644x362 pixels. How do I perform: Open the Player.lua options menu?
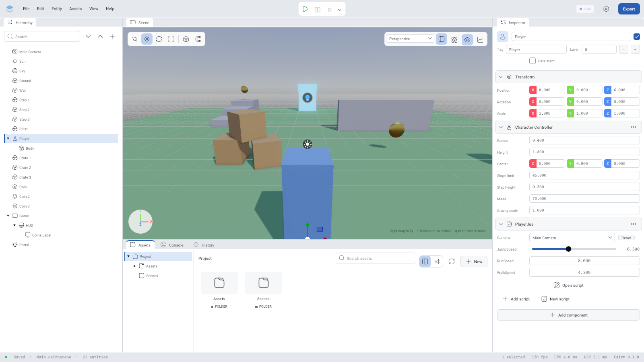(x=634, y=224)
